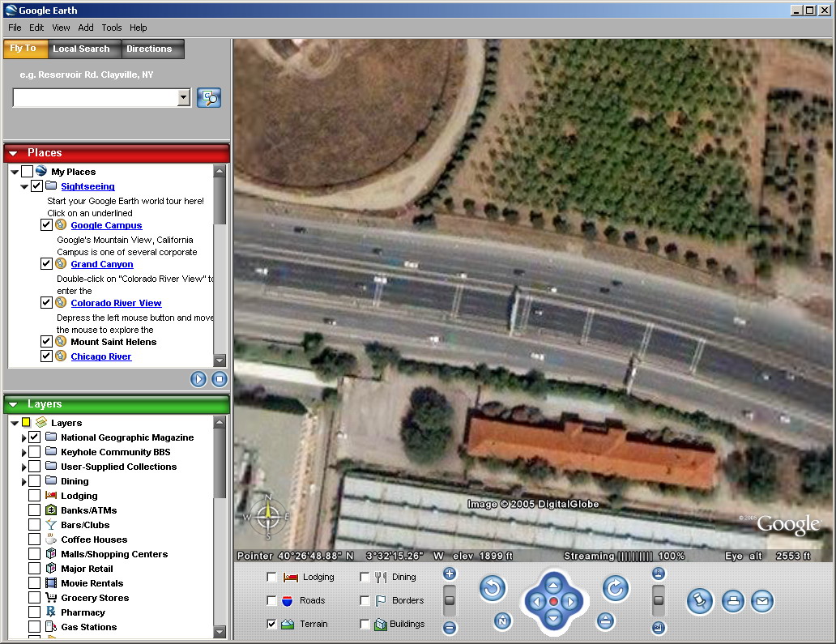The height and width of the screenshot is (644, 836).
Task: Uncheck the Terrain checkbox
Action: [271, 624]
